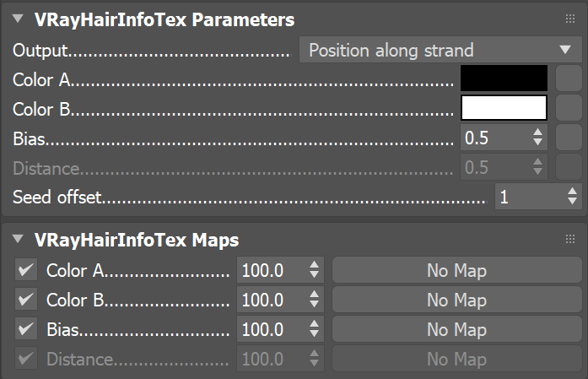Click the VRayHairInfoTex Parameters title text
Screen dimensions: 588x379
click(165, 19)
